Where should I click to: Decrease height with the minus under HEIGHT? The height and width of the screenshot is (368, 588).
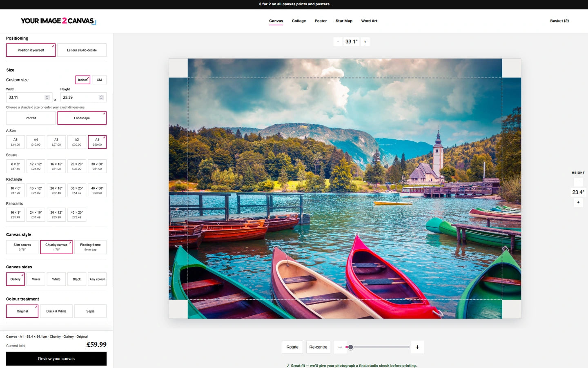pyautogui.click(x=578, y=182)
